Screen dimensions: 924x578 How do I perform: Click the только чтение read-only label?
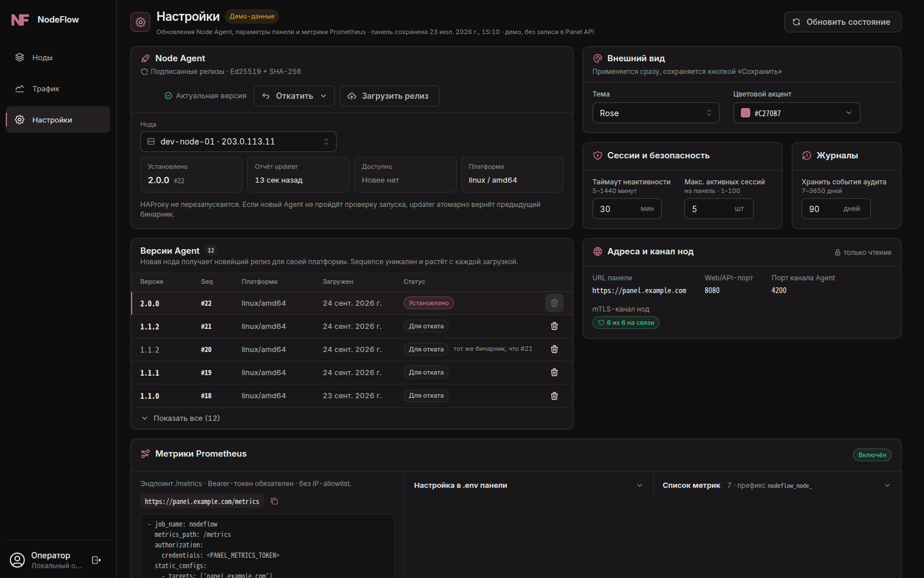coord(863,253)
